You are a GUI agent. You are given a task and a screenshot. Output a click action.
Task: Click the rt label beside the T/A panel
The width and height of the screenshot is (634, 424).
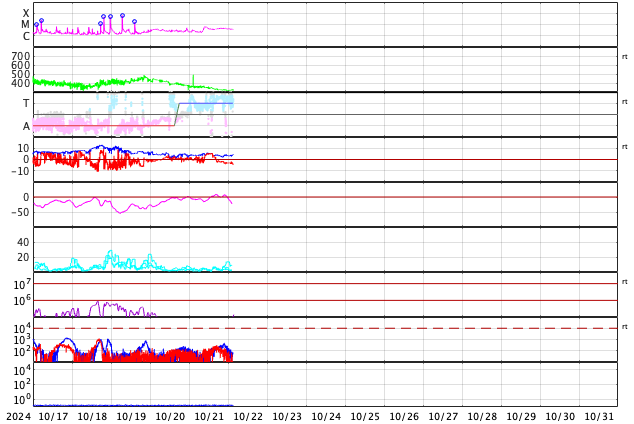(625, 101)
